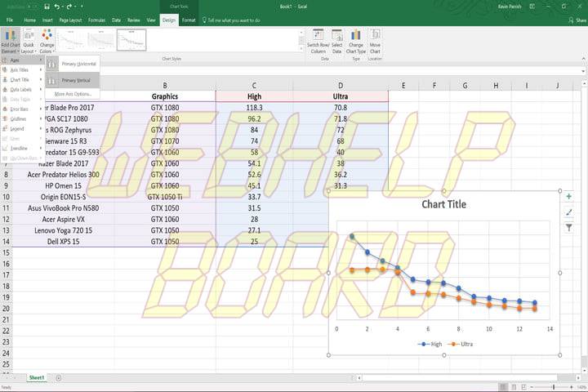Image resolution: width=588 pixels, height=392 pixels.
Task: Click Move Chart icon
Action: (x=375, y=41)
